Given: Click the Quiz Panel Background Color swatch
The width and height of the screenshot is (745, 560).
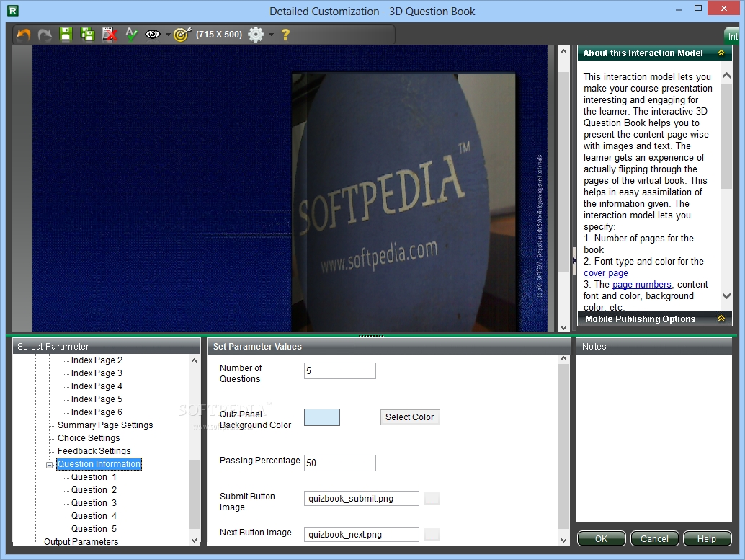Looking at the screenshot, I should (322, 417).
